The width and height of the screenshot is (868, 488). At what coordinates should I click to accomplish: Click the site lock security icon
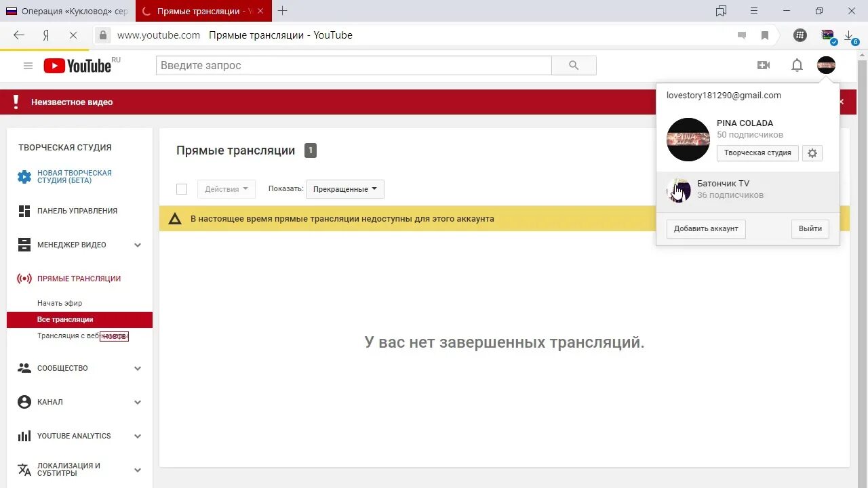(x=103, y=35)
